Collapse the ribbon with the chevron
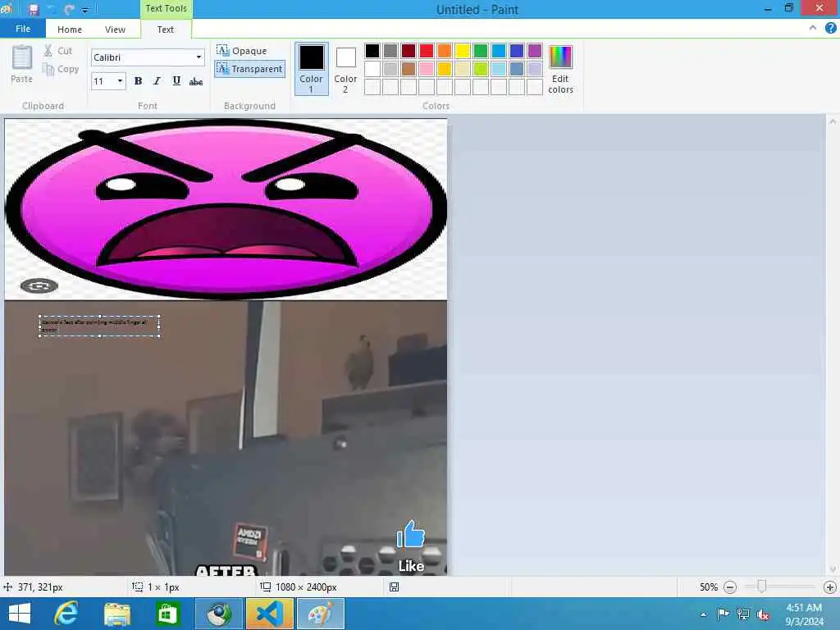 click(x=813, y=28)
